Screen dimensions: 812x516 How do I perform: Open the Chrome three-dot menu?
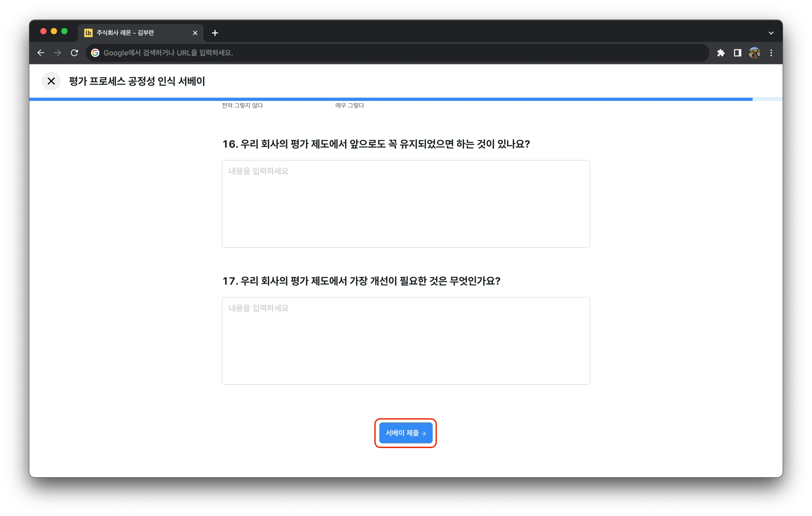(771, 53)
